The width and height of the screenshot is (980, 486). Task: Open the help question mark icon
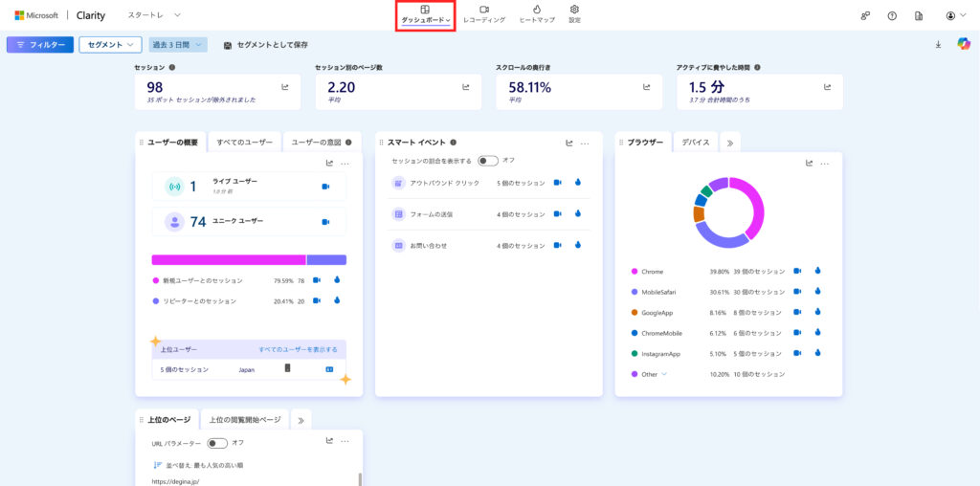click(892, 15)
